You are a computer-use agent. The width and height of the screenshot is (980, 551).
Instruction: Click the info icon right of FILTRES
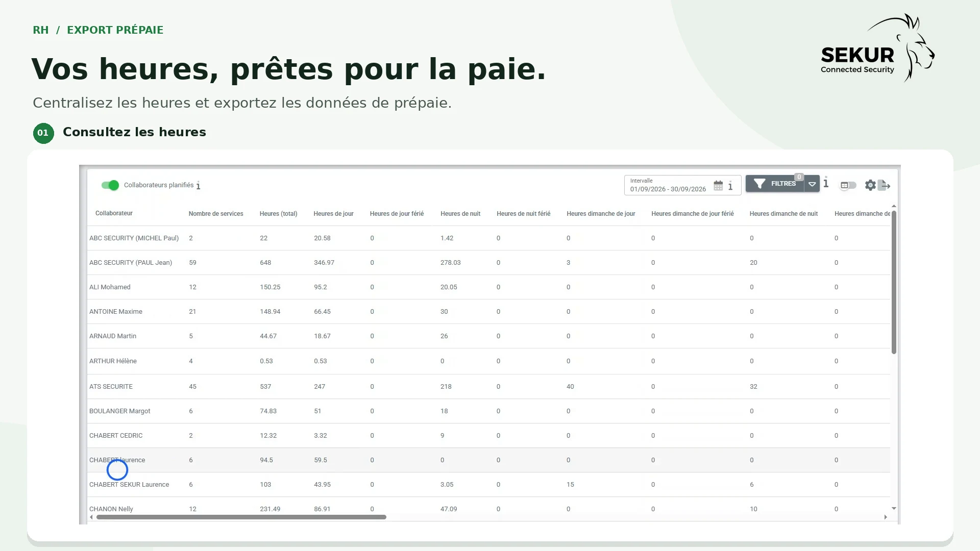pos(826,183)
